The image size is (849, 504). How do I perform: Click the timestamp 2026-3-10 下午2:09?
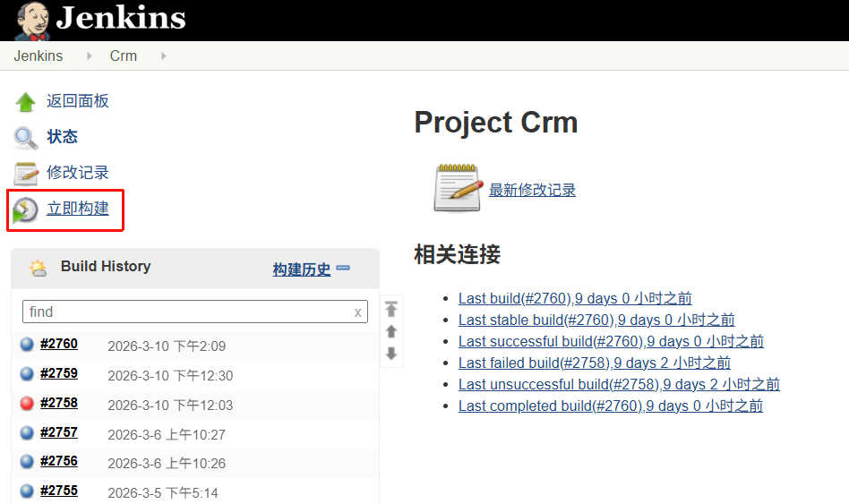coord(167,346)
